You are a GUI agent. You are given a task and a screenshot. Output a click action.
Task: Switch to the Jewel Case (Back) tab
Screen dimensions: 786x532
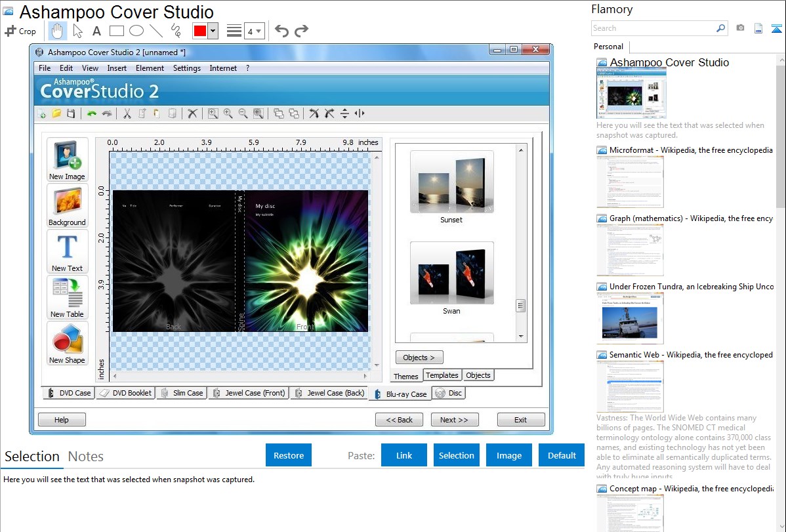330,393
